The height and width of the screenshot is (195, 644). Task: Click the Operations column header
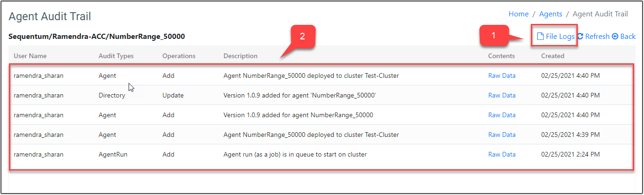coord(179,56)
